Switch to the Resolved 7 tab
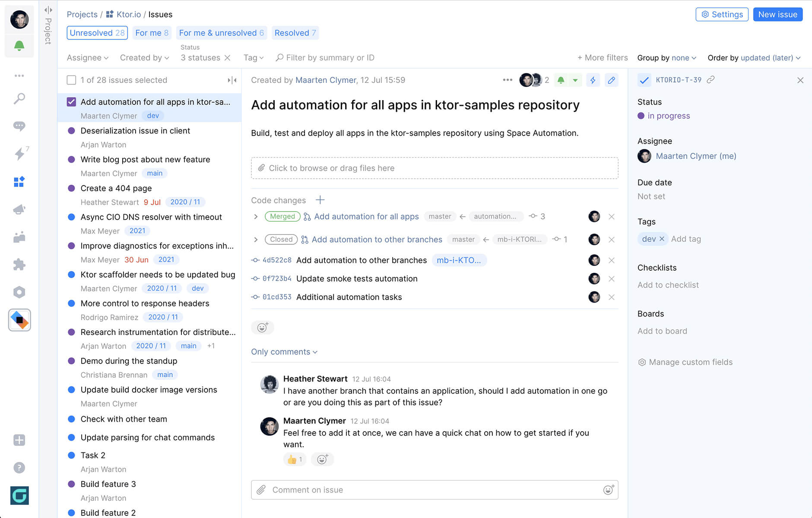The height and width of the screenshot is (518, 812). coord(295,33)
